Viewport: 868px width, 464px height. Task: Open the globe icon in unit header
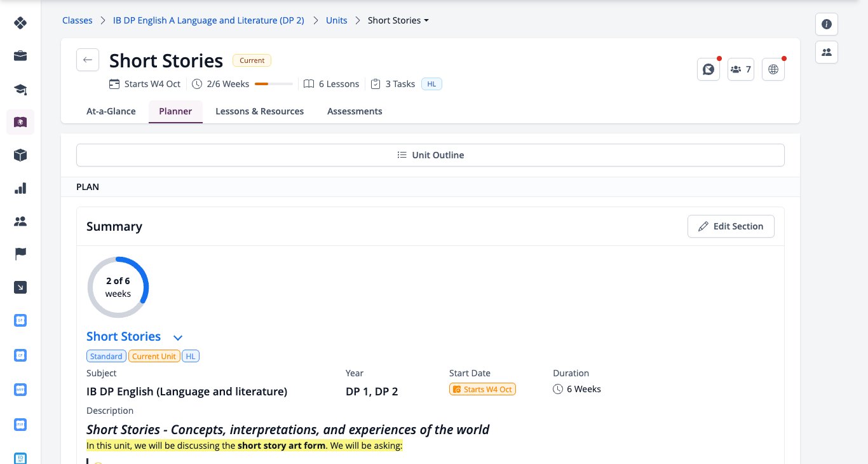point(773,69)
